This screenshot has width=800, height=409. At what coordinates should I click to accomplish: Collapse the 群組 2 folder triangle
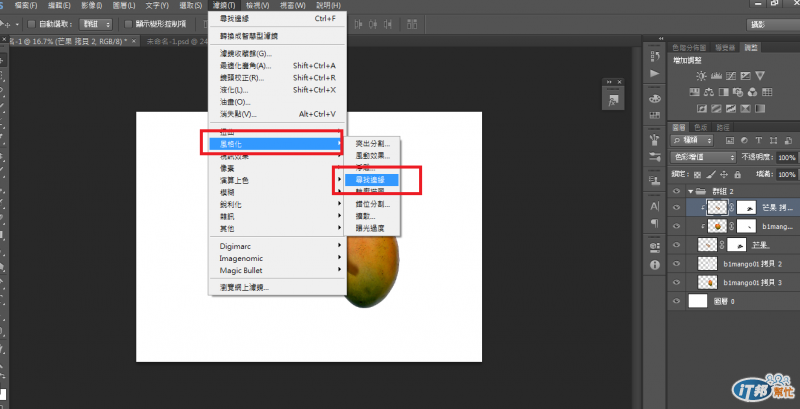coord(690,191)
